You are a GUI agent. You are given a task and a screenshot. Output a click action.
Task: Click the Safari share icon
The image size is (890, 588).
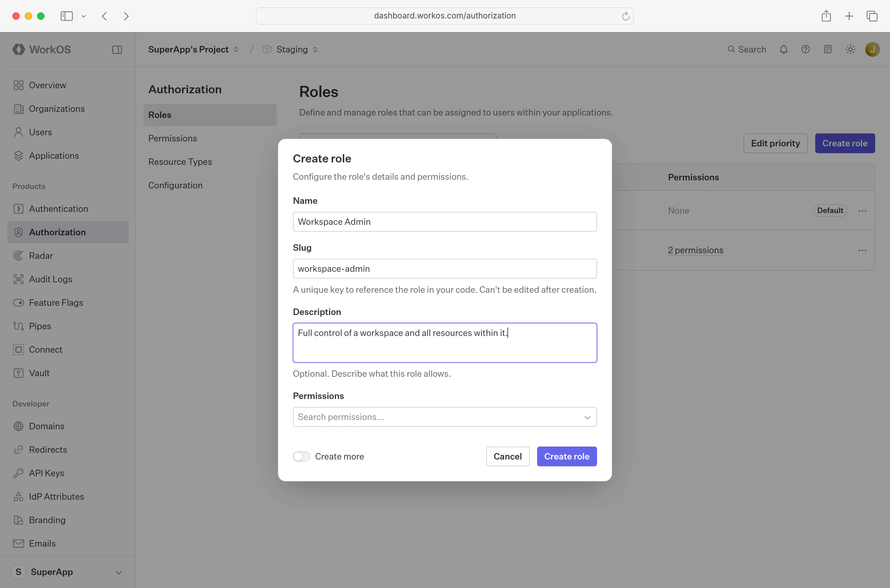pos(826,16)
